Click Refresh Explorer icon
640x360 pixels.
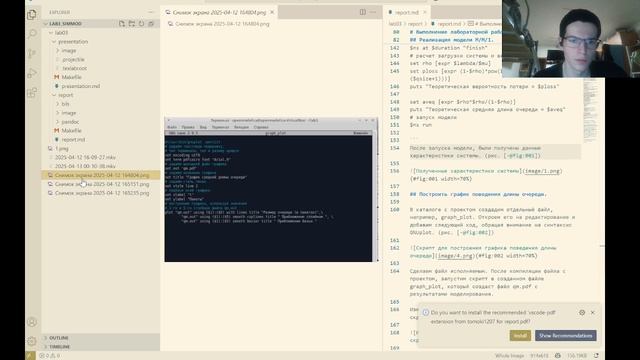(x=141, y=24)
